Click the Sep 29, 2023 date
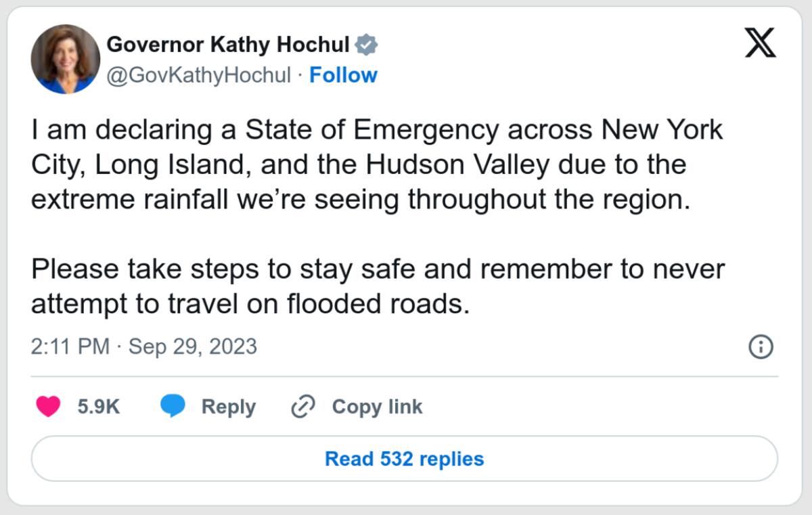 pyautogui.click(x=193, y=347)
